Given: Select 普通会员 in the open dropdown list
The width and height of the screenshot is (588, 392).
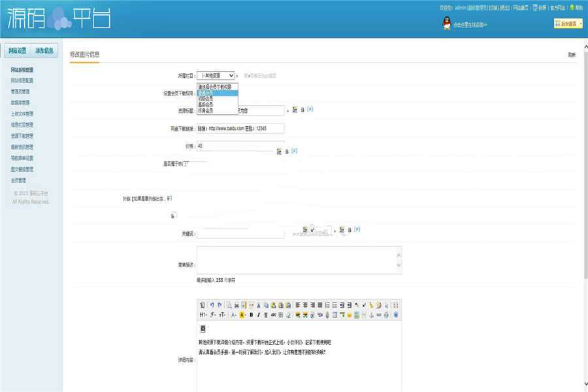Looking at the screenshot, I should click(218, 93).
